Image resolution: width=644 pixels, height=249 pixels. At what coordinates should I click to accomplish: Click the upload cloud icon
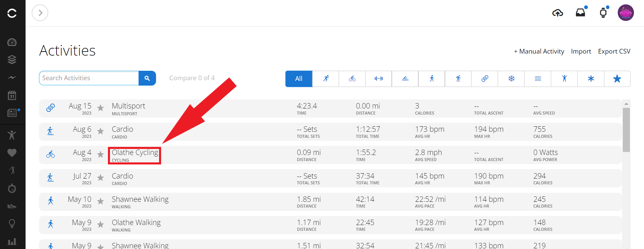pyautogui.click(x=558, y=13)
